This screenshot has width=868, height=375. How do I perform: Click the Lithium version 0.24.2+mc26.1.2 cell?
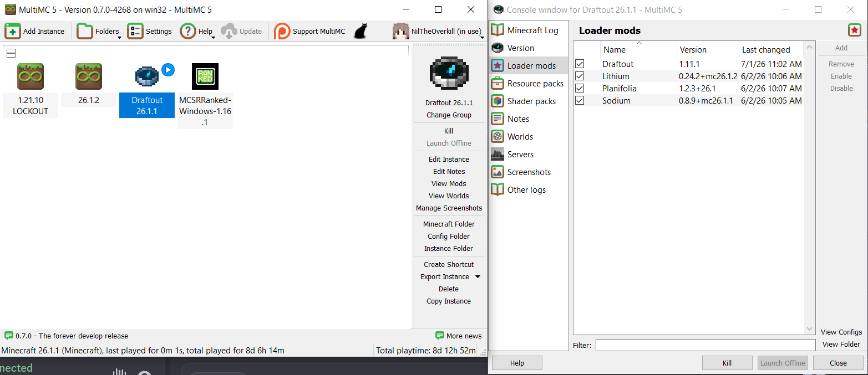coord(708,76)
